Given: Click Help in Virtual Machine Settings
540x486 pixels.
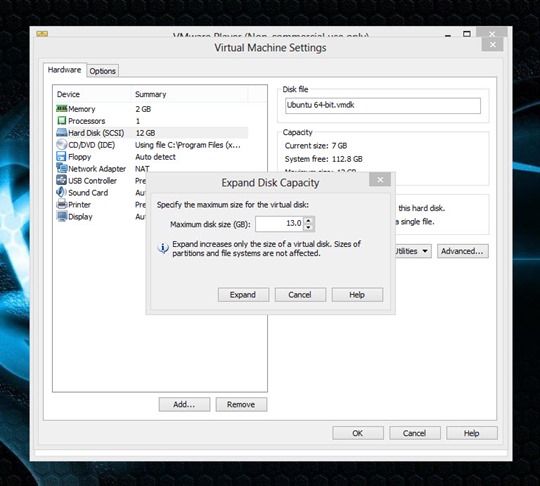Looking at the screenshot, I should coord(471,433).
